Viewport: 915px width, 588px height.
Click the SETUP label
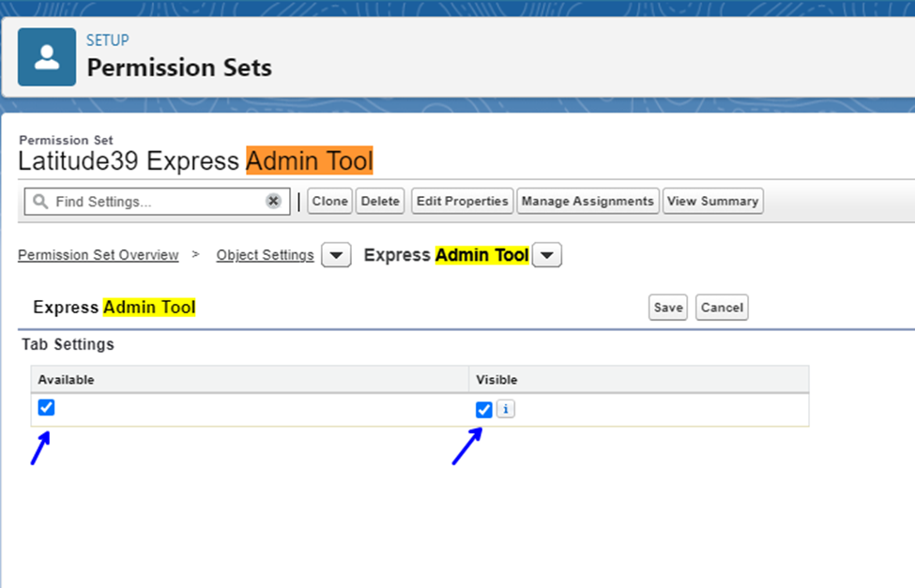tap(107, 40)
